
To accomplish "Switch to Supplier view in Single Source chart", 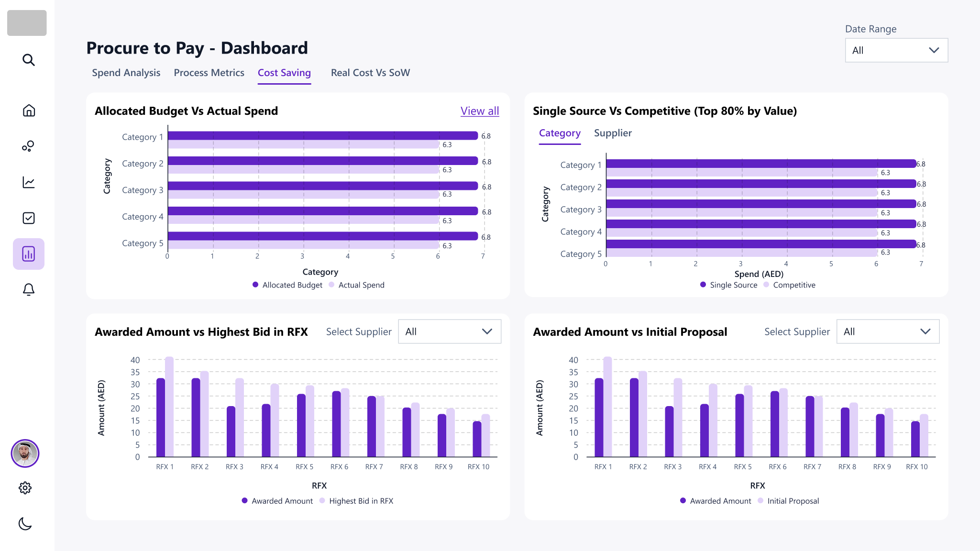I will pyautogui.click(x=613, y=133).
